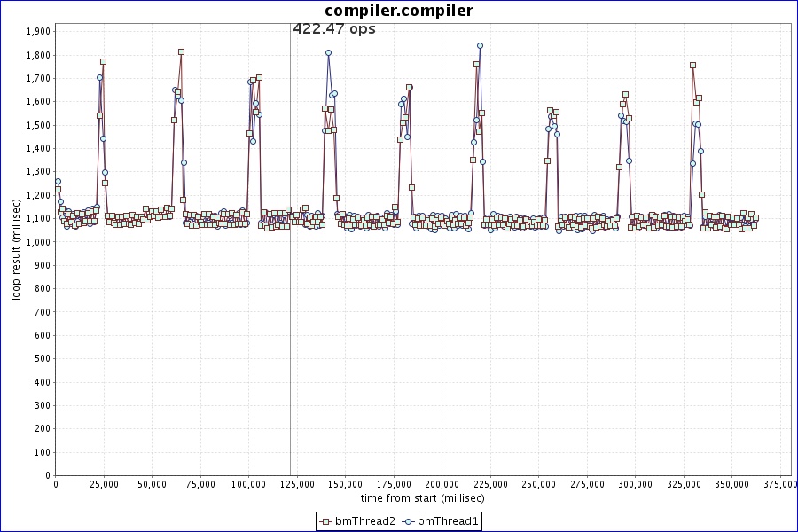Click the compiler.compiler chart title

[x=399, y=11]
